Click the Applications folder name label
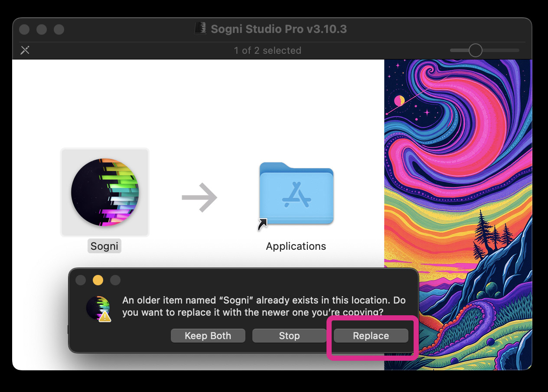This screenshot has width=548, height=392. pyautogui.click(x=296, y=246)
